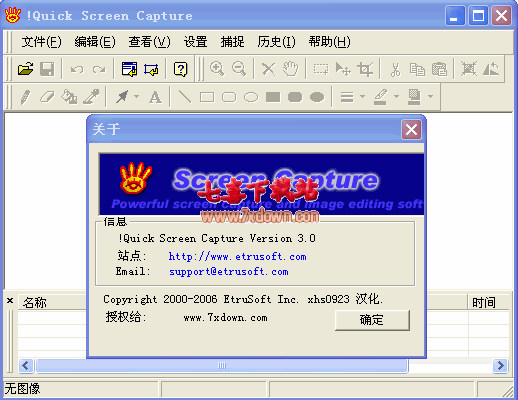Screen dimensions: 518x400
Task: Click the Paste clipboard icon
Action: (439, 69)
